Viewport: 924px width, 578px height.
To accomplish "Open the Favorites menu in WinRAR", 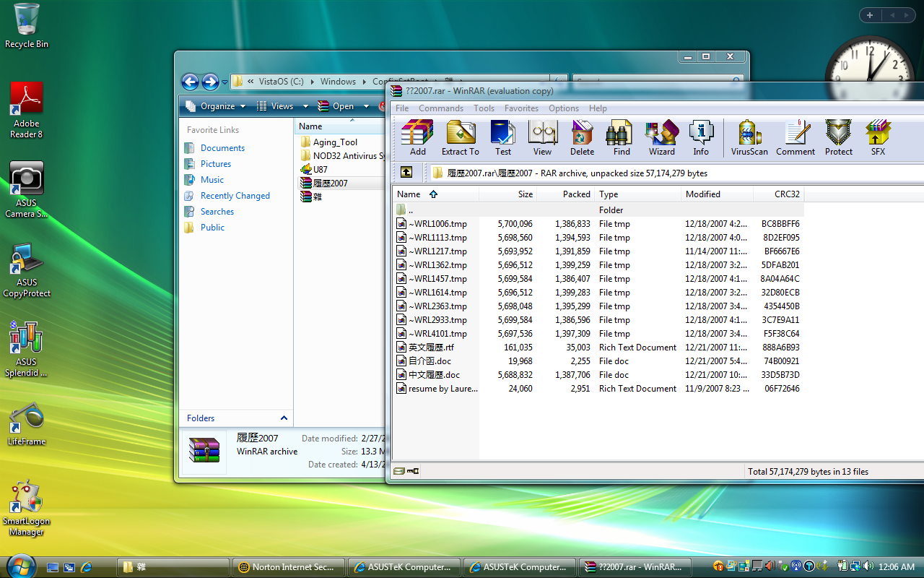I will point(521,108).
